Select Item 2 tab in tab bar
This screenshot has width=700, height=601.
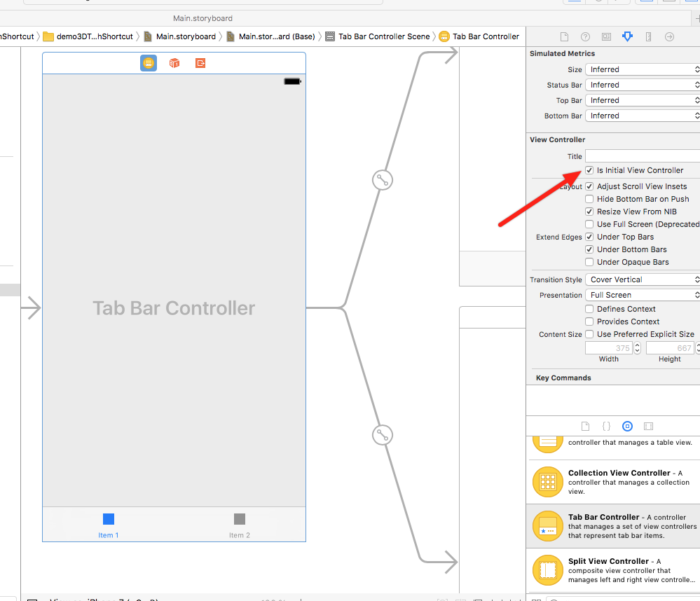tap(240, 525)
